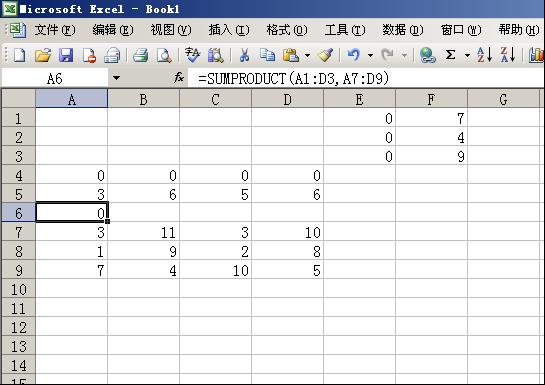This screenshot has height=385, width=545.
Task: Click the Undo arrow icon
Action: pos(354,55)
